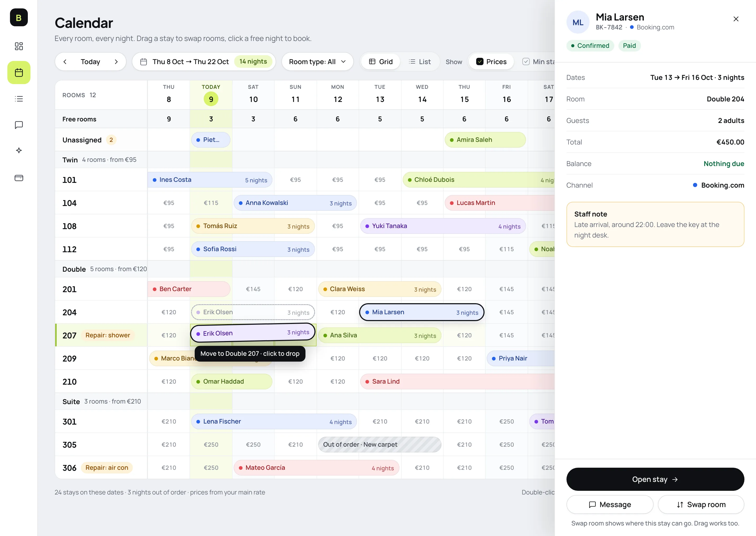Close the Mia Larsen panel
Image resolution: width=756 pixels, height=536 pixels.
pos(736,19)
